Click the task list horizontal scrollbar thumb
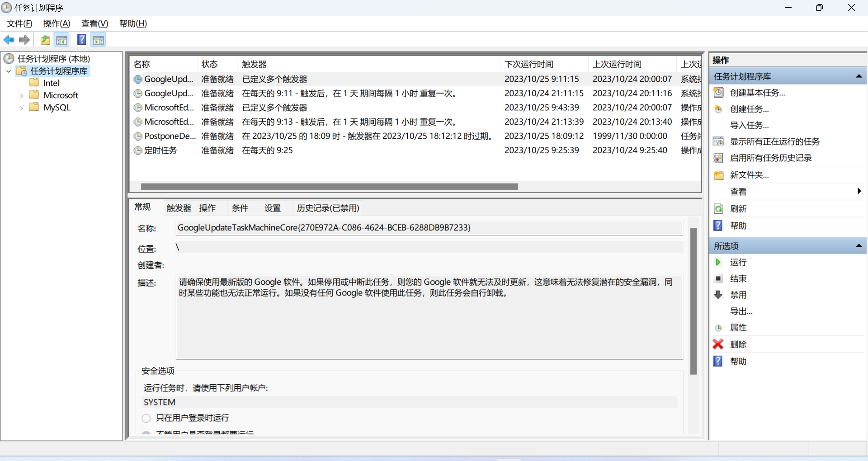This screenshot has width=868, height=461. [x=329, y=187]
